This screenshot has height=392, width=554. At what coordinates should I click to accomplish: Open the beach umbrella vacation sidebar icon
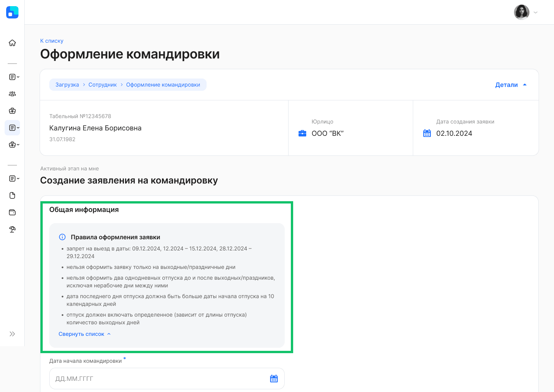click(x=12, y=229)
